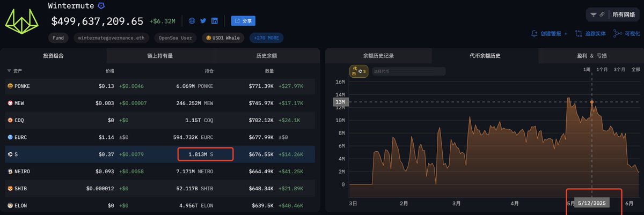
Task: Click the ELON token icon
Action: [10, 205]
